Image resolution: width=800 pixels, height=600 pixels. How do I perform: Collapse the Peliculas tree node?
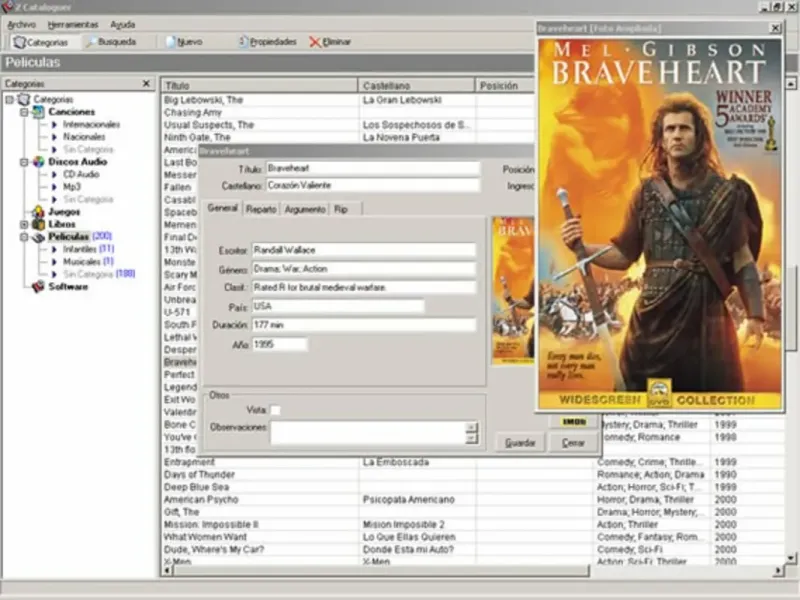pos(24,237)
